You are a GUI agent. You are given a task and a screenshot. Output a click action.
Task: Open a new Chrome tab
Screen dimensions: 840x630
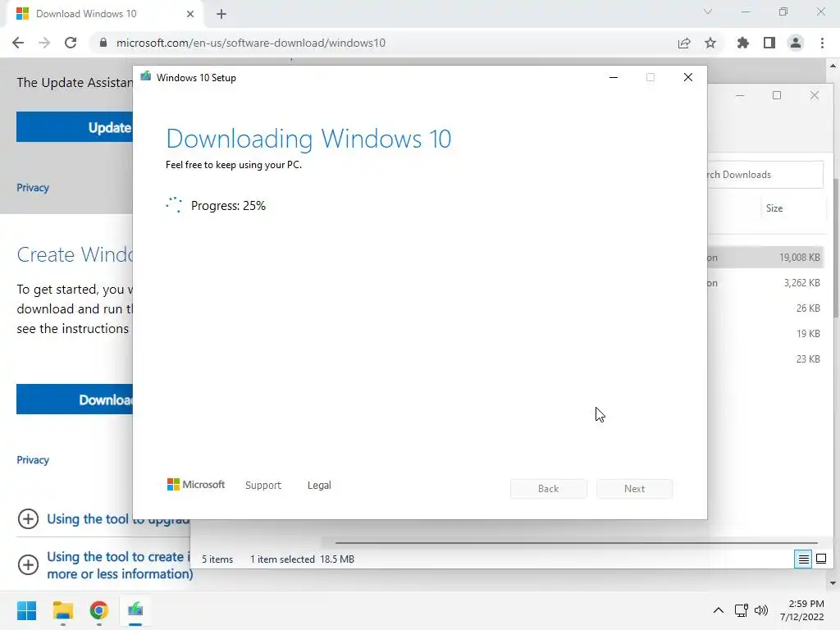coord(221,14)
